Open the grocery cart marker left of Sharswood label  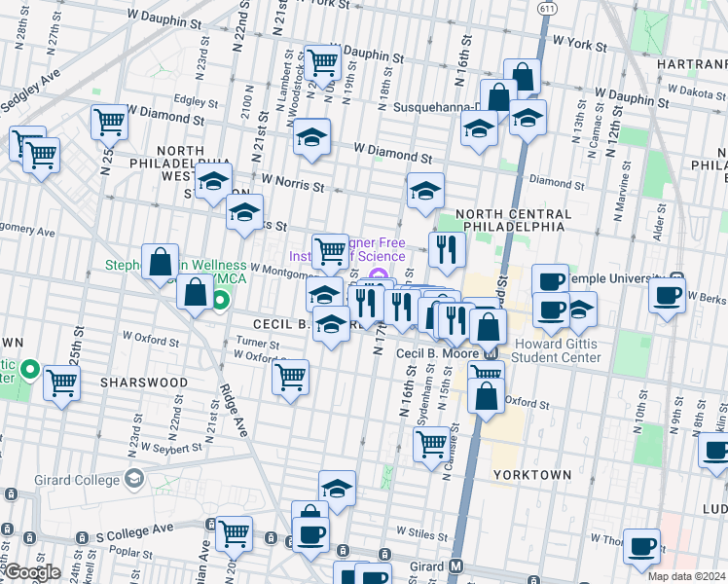pos(61,383)
